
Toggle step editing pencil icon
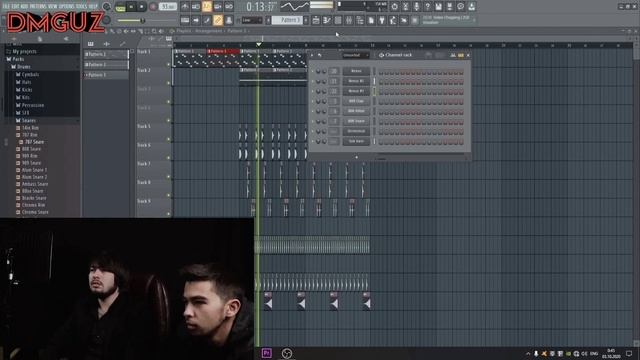click(207, 20)
